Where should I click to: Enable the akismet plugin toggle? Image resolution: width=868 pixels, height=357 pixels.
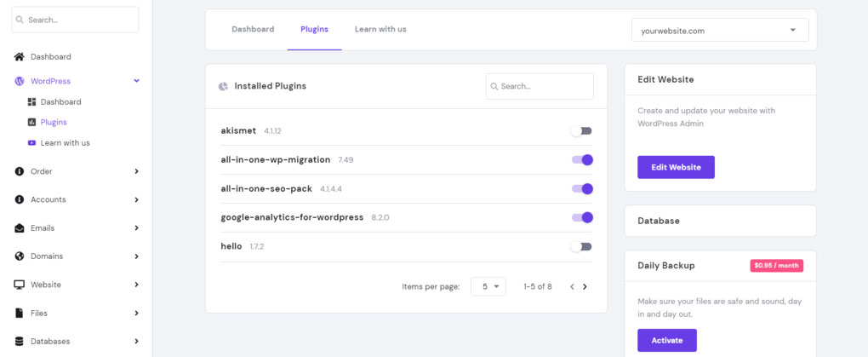pos(582,131)
